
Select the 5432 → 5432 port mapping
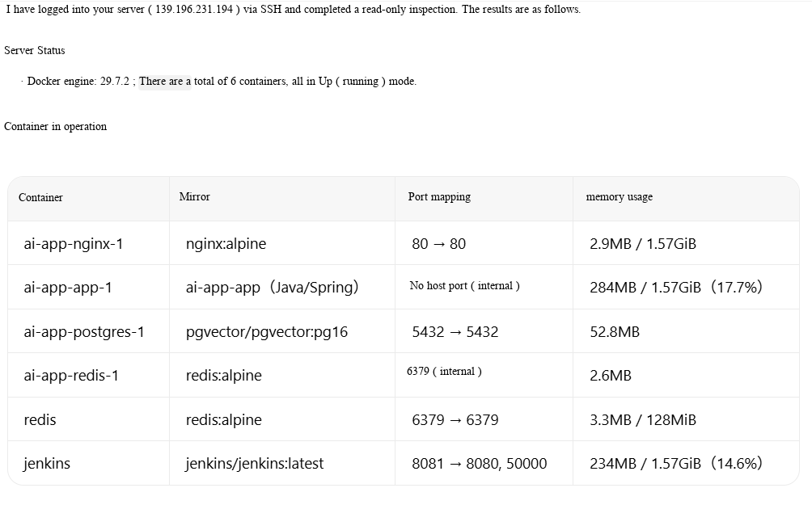point(455,331)
